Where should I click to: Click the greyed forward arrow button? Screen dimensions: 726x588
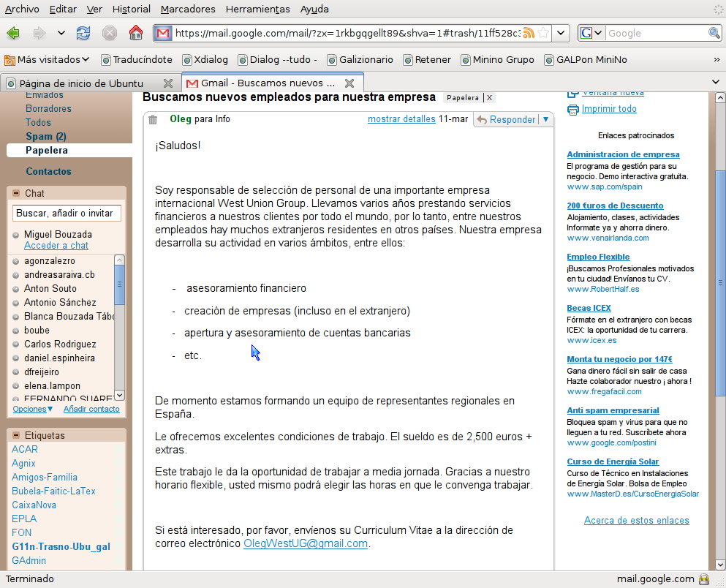click(39, 33)
